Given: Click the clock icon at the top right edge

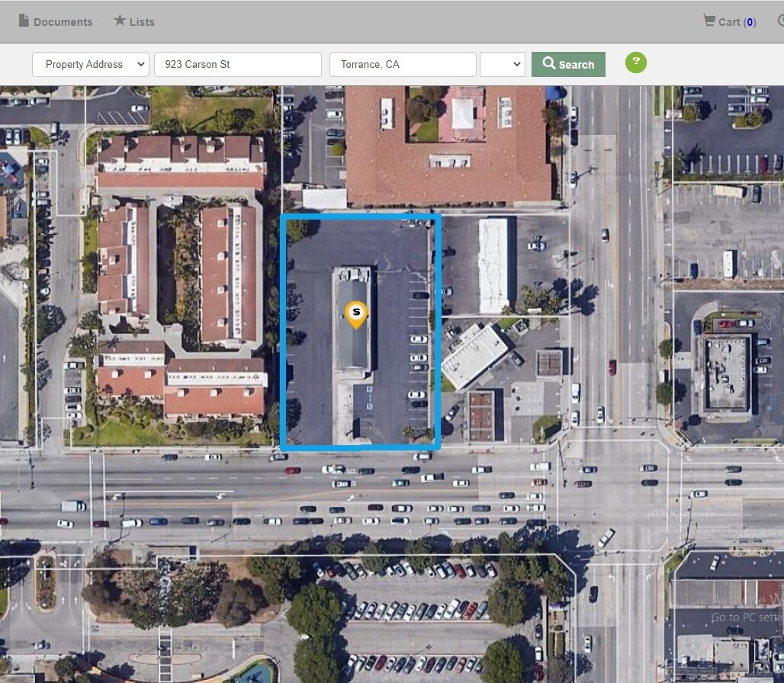Looking at the screenshot, I should tap(780, 21).
